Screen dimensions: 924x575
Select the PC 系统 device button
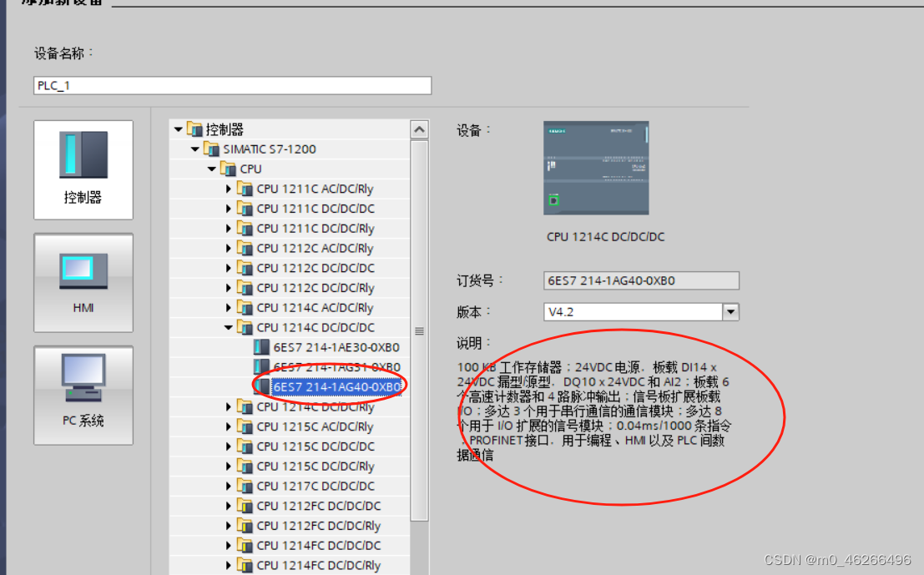click(x=83, y=396)
